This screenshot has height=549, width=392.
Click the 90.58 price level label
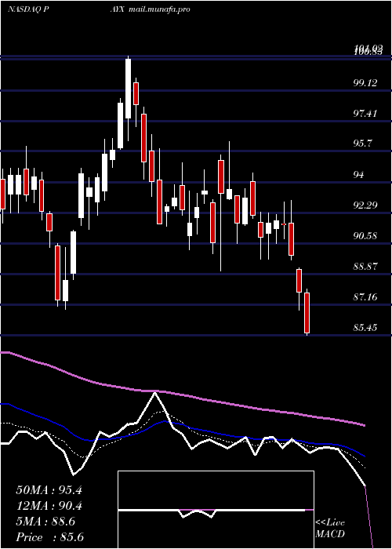[x=365, y=235]
